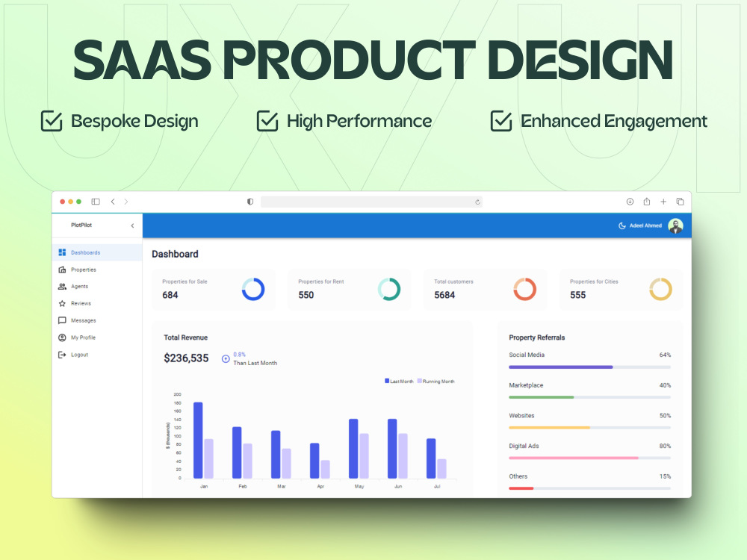Open Properties in the sidebar
This screenshot has height=560, width=747.
pos(97,270)
